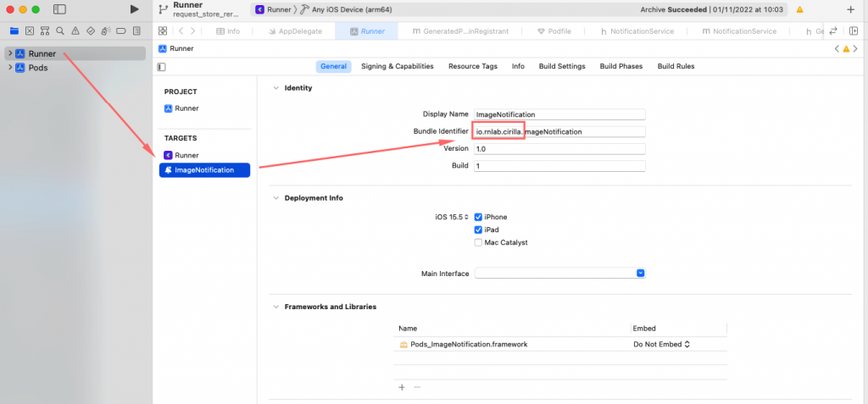
Task: Go back with the editor left arrow
Action: tap(181, 31)
